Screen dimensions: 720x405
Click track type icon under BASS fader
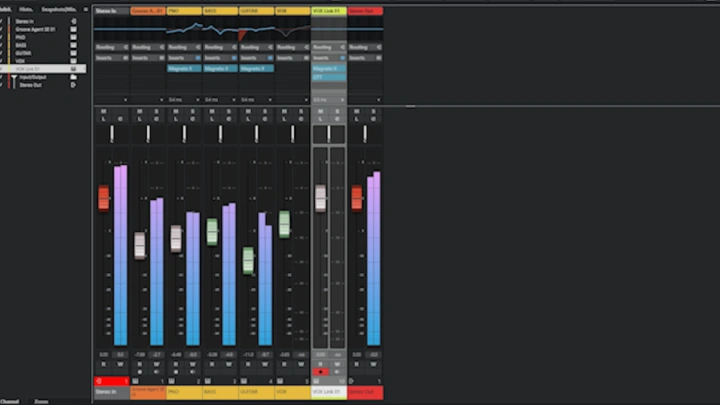click(208, 381)
